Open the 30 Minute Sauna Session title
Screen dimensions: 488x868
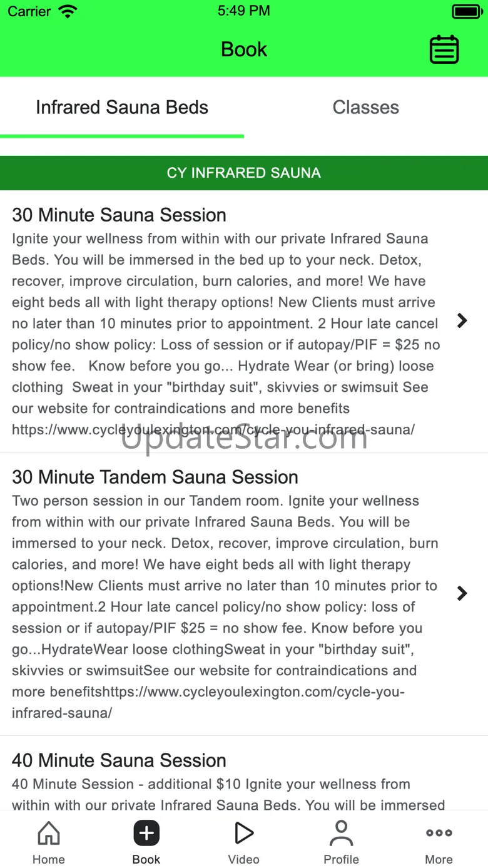119,215
